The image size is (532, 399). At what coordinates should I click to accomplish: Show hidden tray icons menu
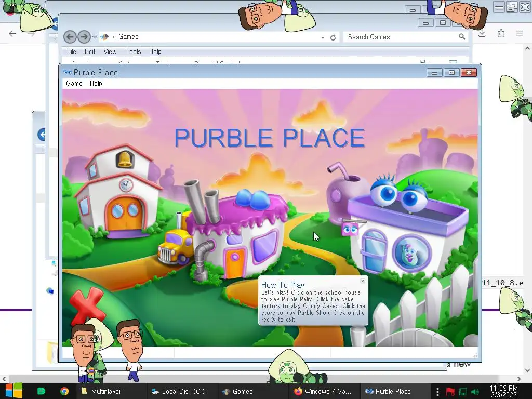pyautogui.click(x=437, y=392)
